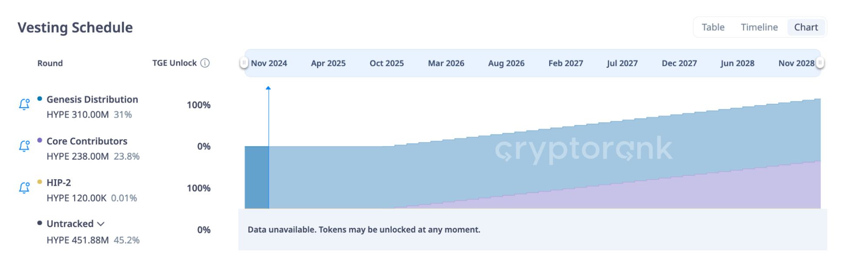Screen dimensions: 868x273
Task: Switch to the Table view tab
Action: [713, 27]
